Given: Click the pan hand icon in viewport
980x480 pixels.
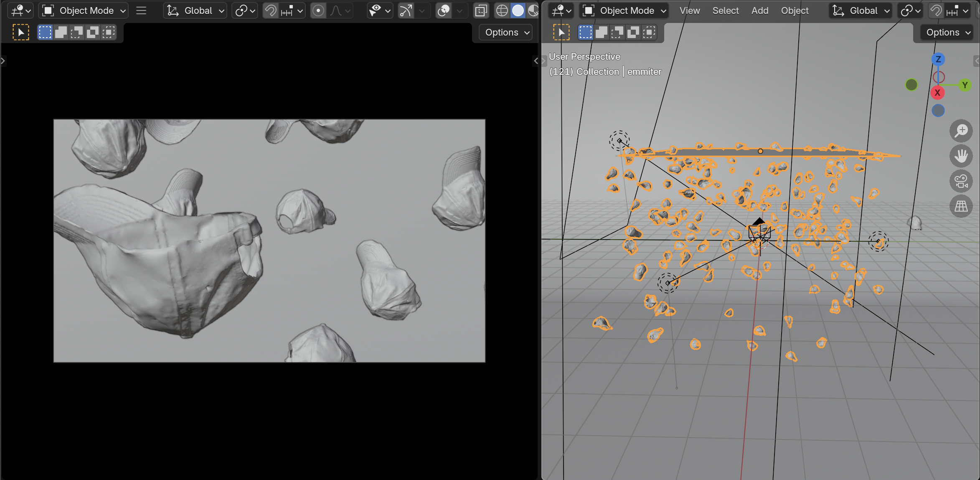Looking at the screenshot, I should pos(961,156).
